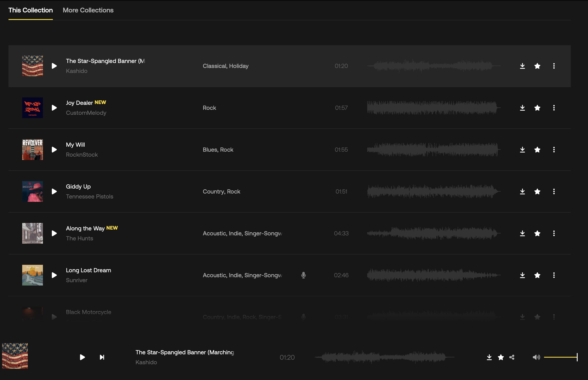Favorite My Will with the star icon
The height and width of the screenshot is (380, 588).
[x=537, y=150]
